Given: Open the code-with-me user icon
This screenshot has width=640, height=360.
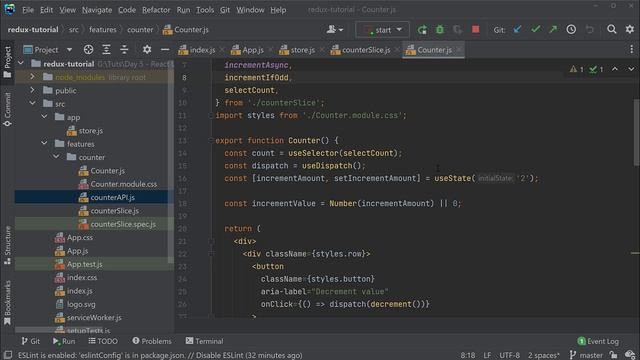Looking at the screenshot, I should coord(334,29).
